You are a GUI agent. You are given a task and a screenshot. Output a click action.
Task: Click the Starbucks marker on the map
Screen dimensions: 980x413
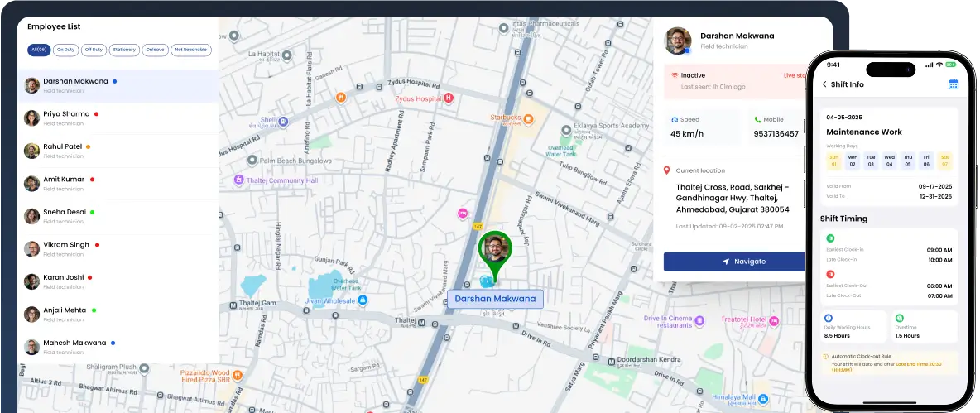[x=528, y=118]
